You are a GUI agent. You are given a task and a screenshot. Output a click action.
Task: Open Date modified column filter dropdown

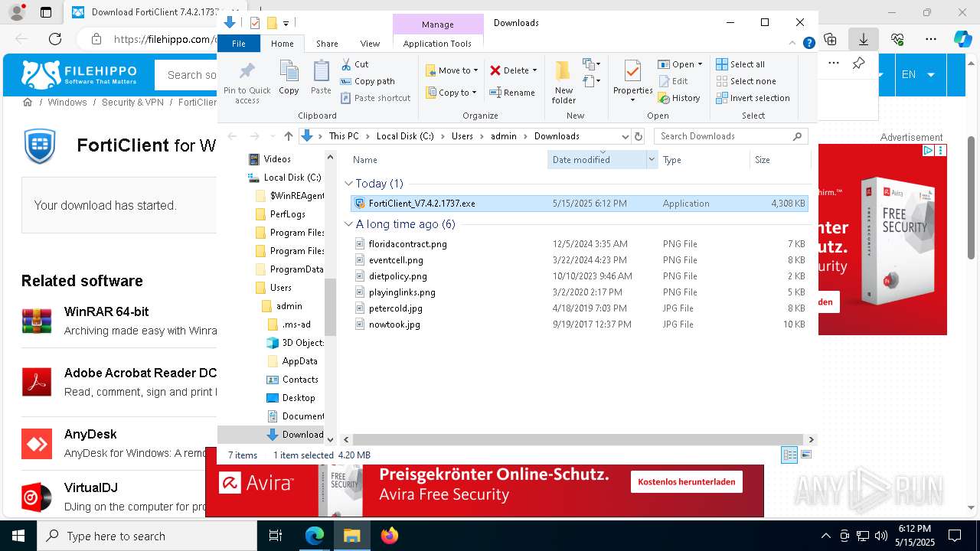(x=652, y=160)
